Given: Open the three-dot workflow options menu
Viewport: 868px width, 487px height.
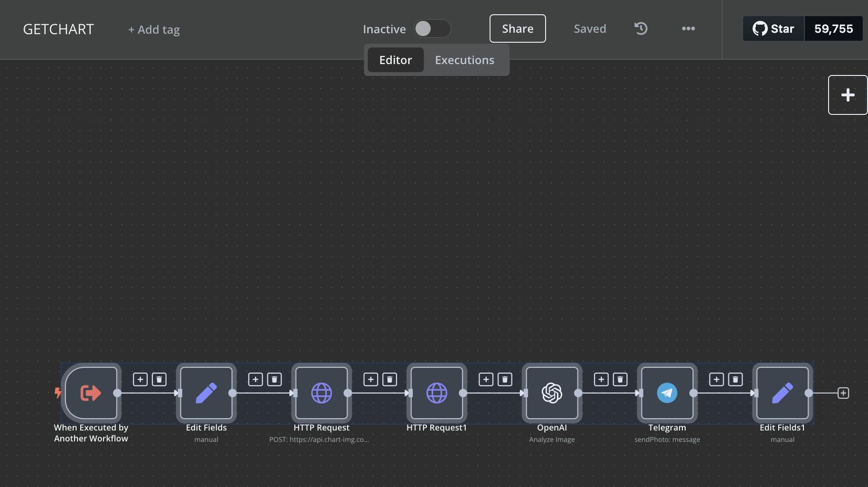Looking at the screenshot, I should click(689, 28).
